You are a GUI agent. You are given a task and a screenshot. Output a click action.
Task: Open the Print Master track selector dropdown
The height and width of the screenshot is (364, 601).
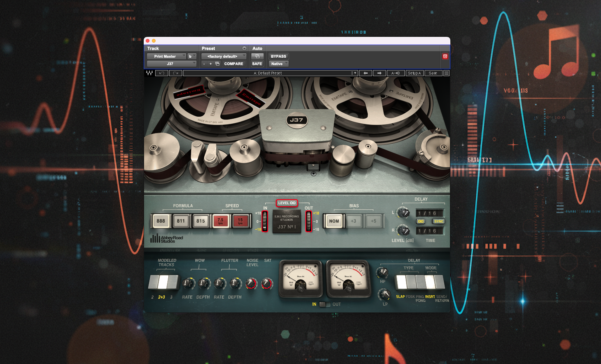click(167, 56)
